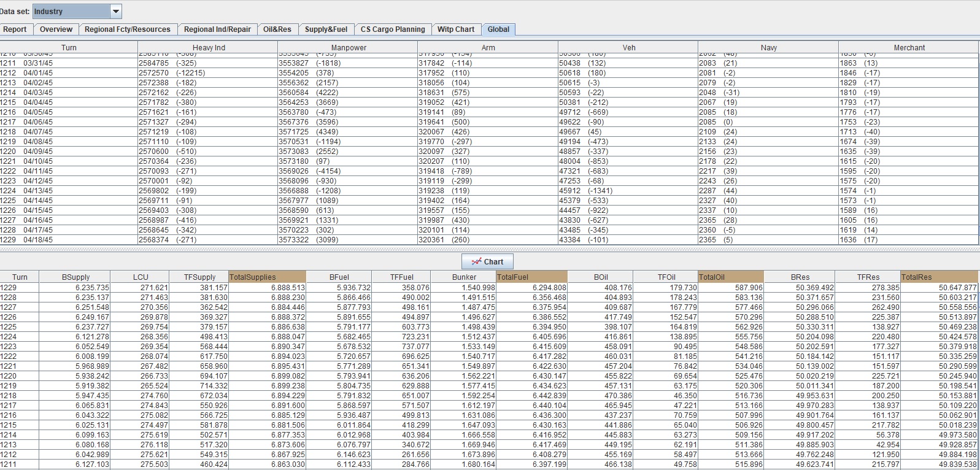Sort by the Heavy Ind column header

coord(209,48)
